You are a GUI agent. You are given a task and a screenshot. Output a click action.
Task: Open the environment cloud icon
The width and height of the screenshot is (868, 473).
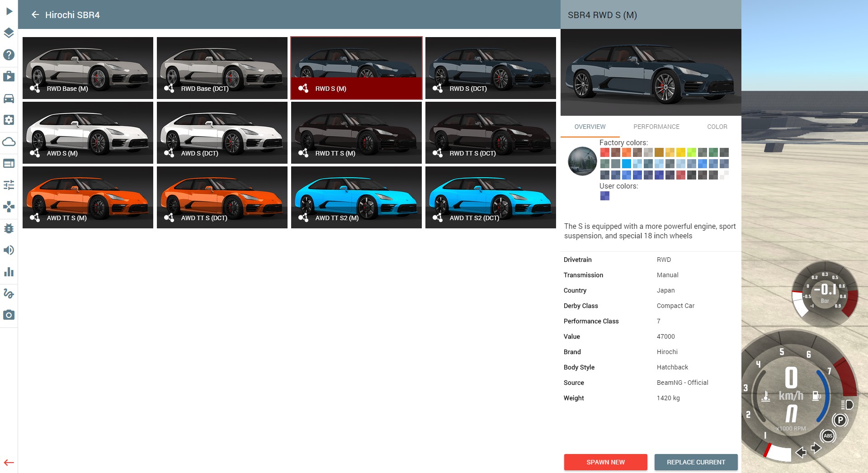tap(9, 142)
